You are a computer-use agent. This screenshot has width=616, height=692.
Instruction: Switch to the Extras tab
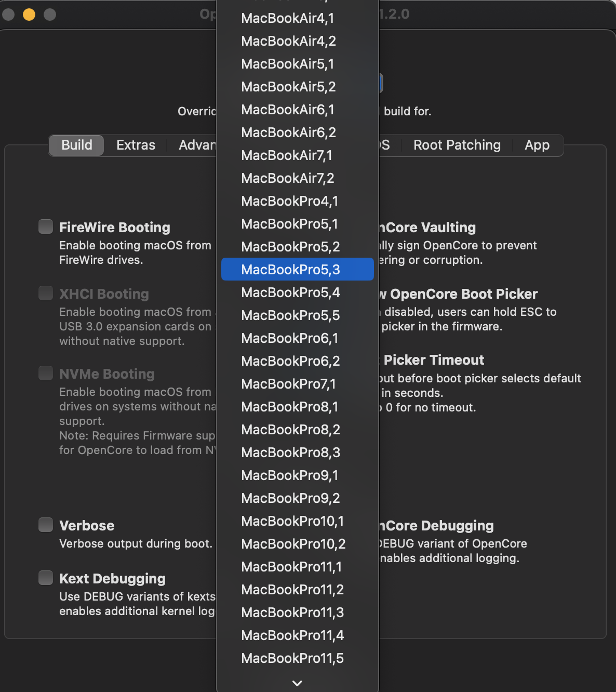click(x=136, y=145)
